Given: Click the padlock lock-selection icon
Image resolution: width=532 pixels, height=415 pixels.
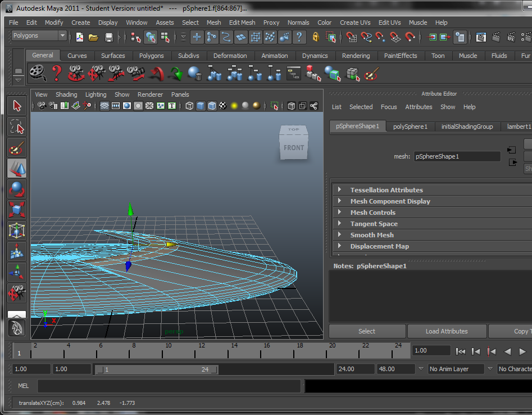Looking at the screenshot, I should pos(316,37).
